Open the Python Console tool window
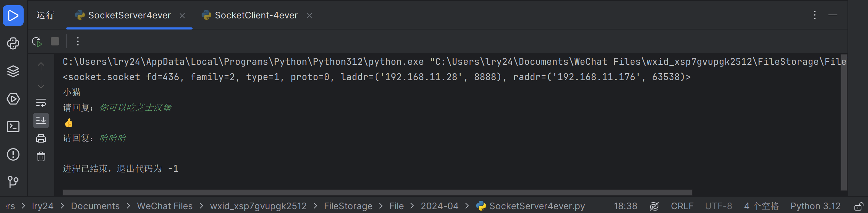The height and width of the screenshot is (213, 868). point(13,43)
